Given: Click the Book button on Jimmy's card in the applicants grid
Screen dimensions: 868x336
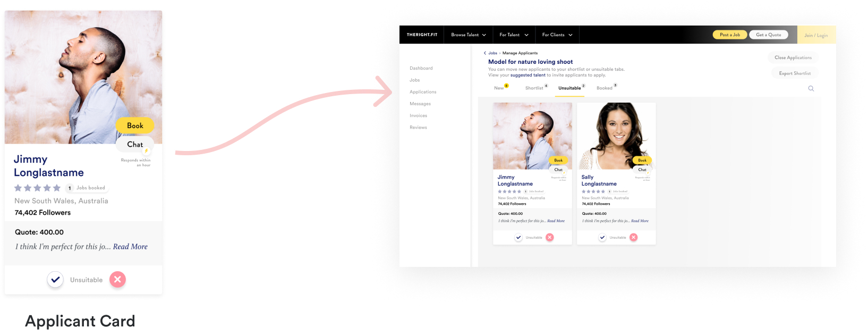Looking at the screenshot, I should tap(558, 160).
